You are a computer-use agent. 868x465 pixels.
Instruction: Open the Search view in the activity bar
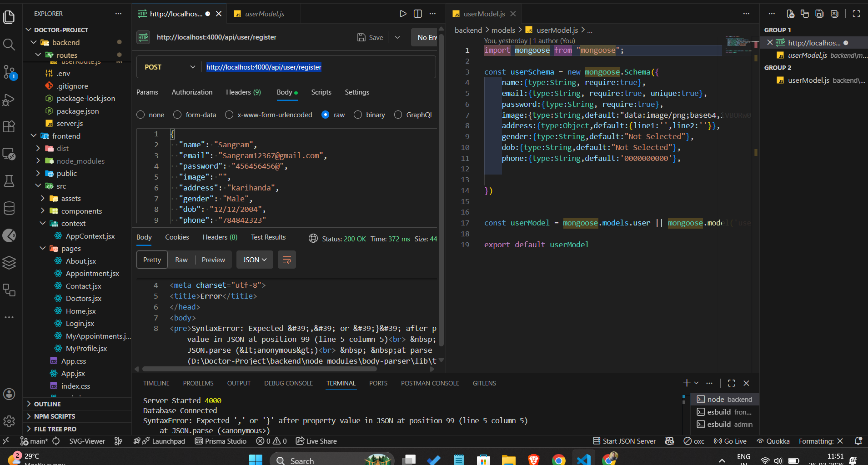(x=9, y=44)
